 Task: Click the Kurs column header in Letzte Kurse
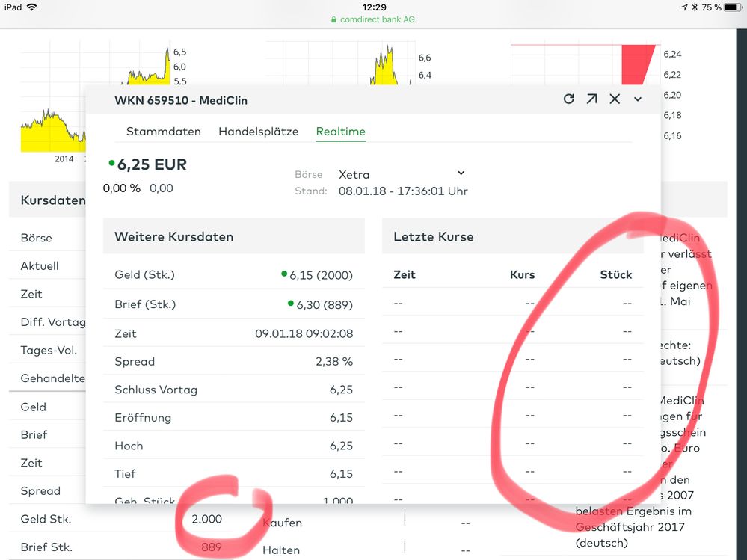pos(522,274)
